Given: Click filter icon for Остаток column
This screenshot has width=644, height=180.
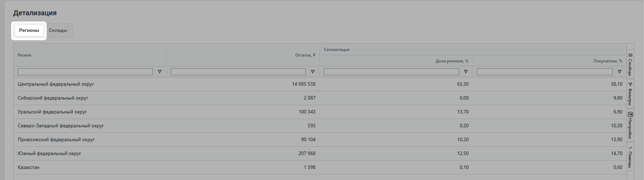Looking at the screenshot, I should tap(312, 72).
